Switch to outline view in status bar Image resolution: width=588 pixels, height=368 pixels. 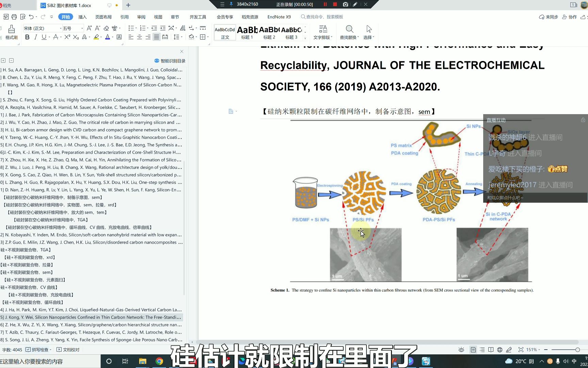pos(482,350)
